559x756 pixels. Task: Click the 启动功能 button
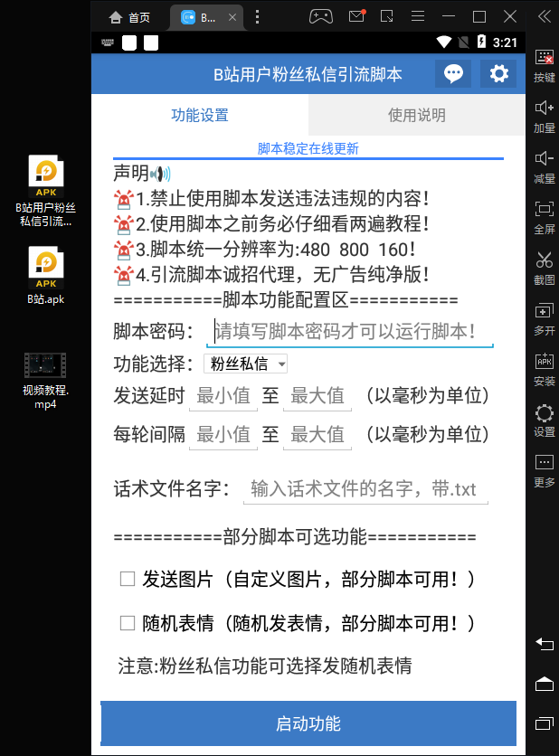point(308,723)
